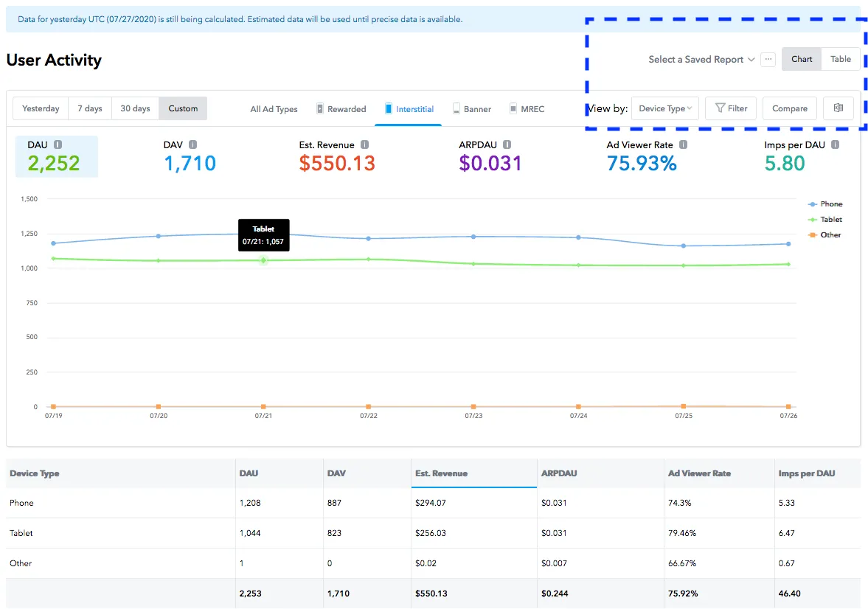This screenshot has width=868, height=609.
Task: Open the Select a Saved Report dropdown
Action: [696, 59]
